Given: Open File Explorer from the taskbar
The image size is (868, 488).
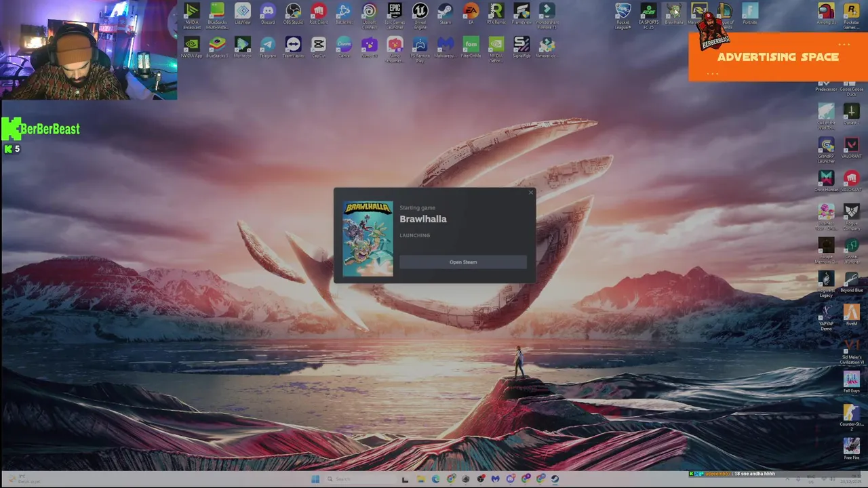Looking at the screenshot, I should coord(420,479).
